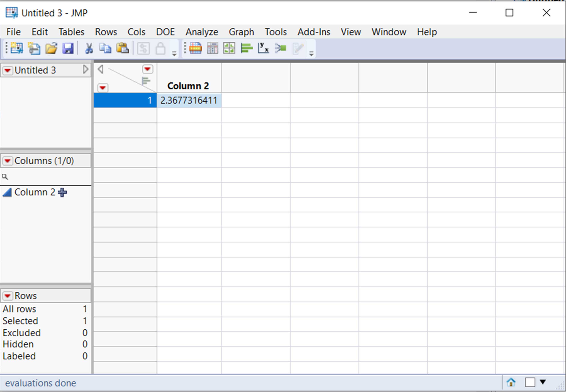Click the cell containing 2.3677316411
Viewport: 566px width, 392px height.
[189, 100]
